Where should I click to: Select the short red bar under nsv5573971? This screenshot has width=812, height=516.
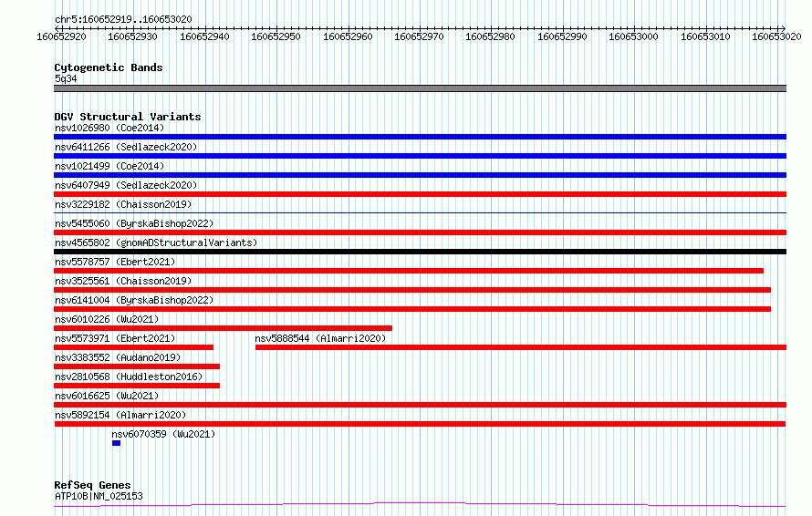(x=133, y=347)
